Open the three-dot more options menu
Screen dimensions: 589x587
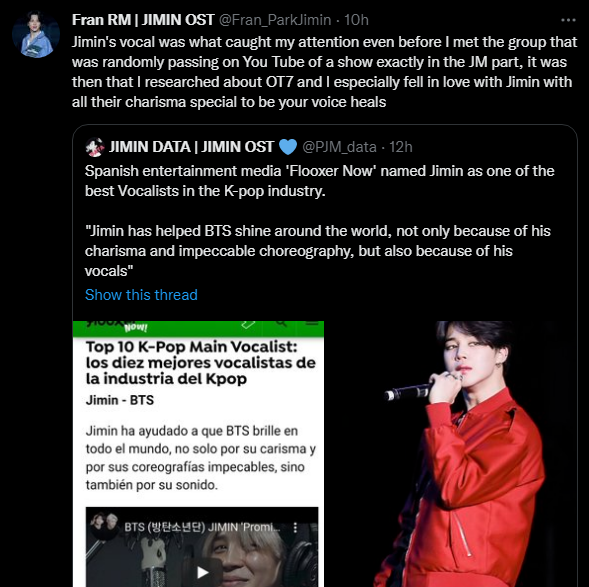point(568,20)
